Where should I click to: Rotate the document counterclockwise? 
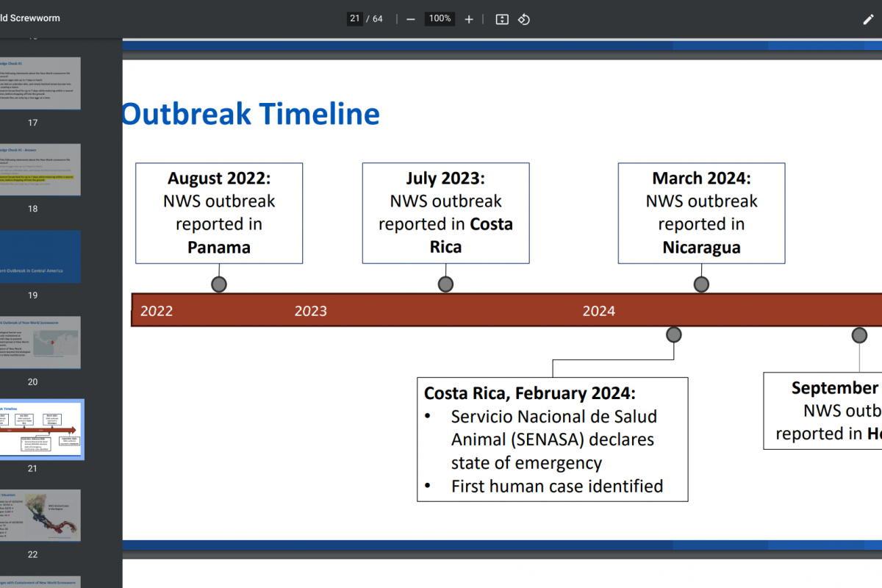coord(524,19)
